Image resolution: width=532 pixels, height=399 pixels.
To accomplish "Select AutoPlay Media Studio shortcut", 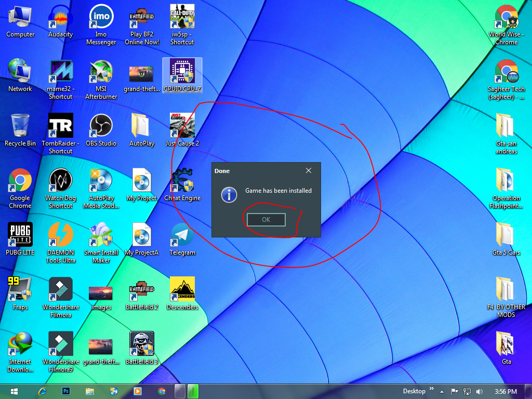I will click(x=101, y=189).
